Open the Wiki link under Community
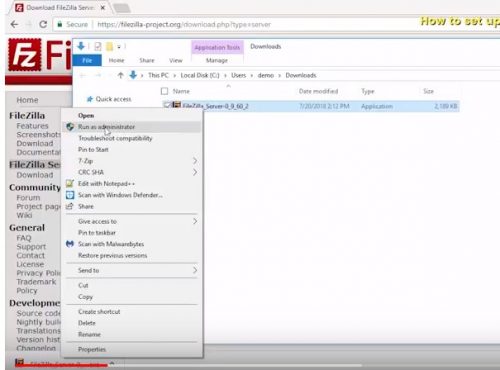The height and width of the screenshot is (370, 500). tap(24, 215)
